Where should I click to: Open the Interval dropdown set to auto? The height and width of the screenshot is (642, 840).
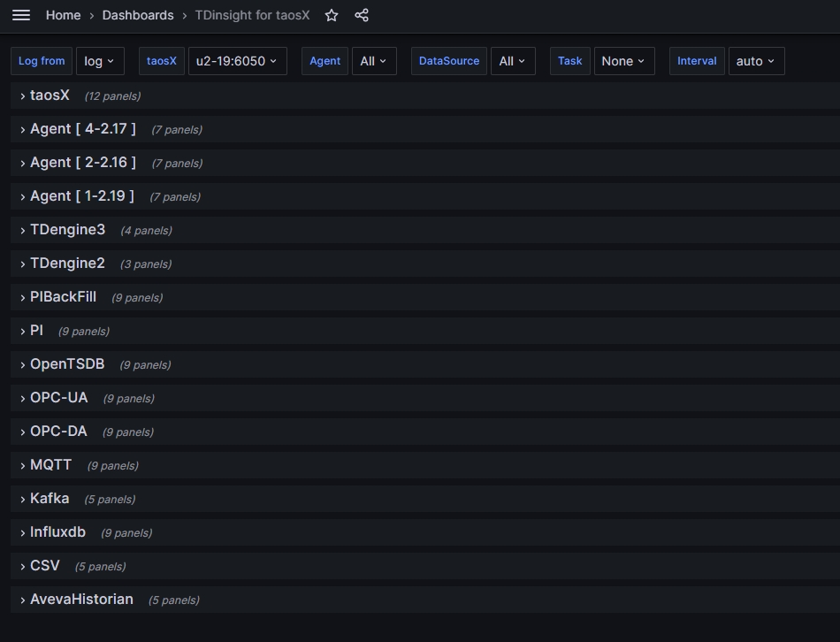click(x=755, y=61)
